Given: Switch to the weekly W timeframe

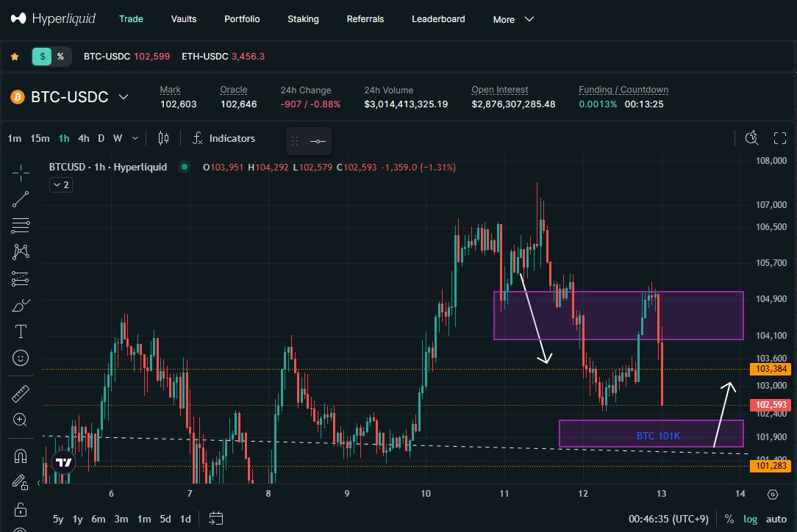Looking at the screenshot, I should click(x=118, y=138).
